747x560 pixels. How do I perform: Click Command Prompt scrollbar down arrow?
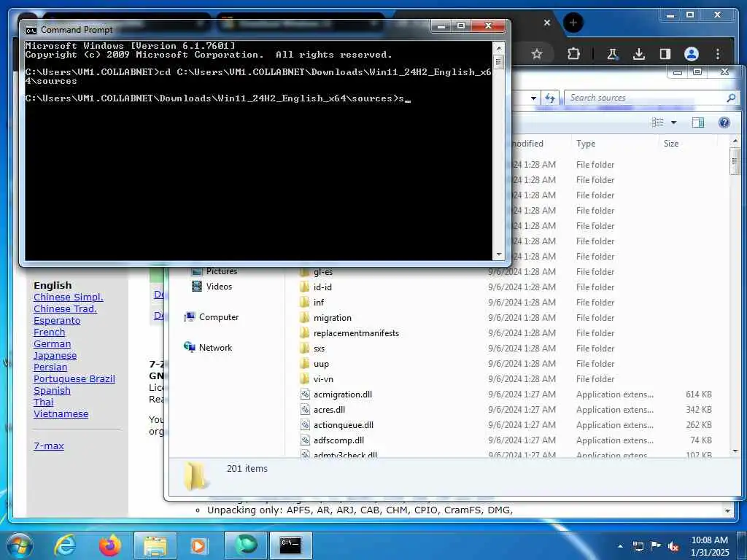pos(498,254)
